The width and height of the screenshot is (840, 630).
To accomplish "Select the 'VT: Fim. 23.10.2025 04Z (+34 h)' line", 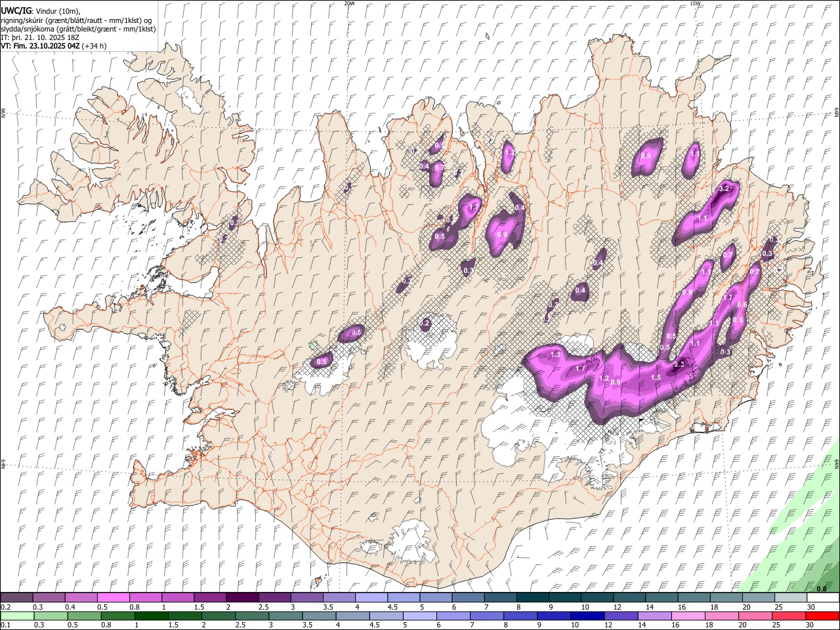I will click(x=54, y=46).
